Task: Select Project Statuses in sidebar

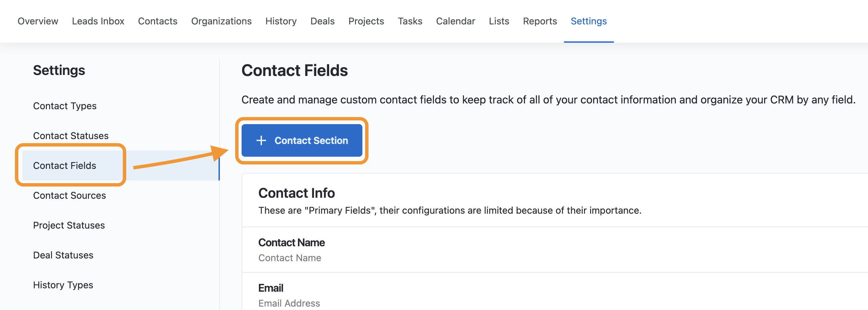Action: (69, 225)
